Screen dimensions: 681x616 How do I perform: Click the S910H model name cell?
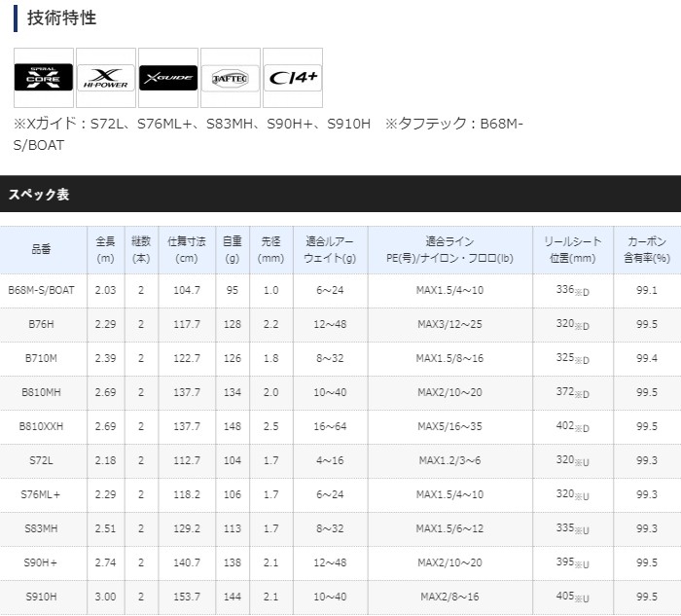click(41, 597)
